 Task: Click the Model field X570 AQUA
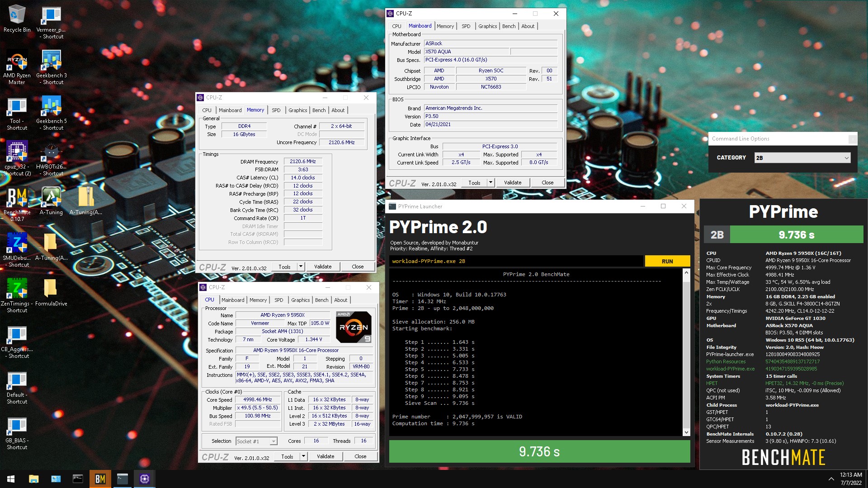466,52
